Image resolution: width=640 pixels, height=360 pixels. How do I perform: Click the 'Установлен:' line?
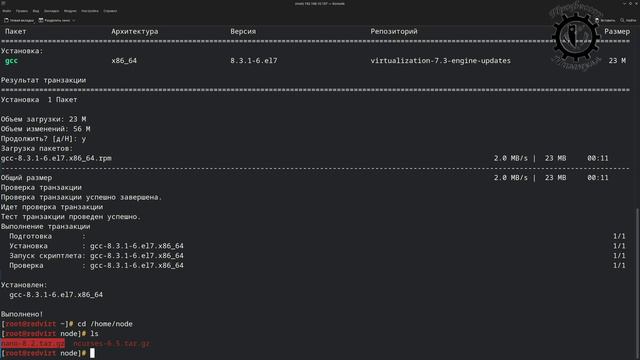click(24, 284)
